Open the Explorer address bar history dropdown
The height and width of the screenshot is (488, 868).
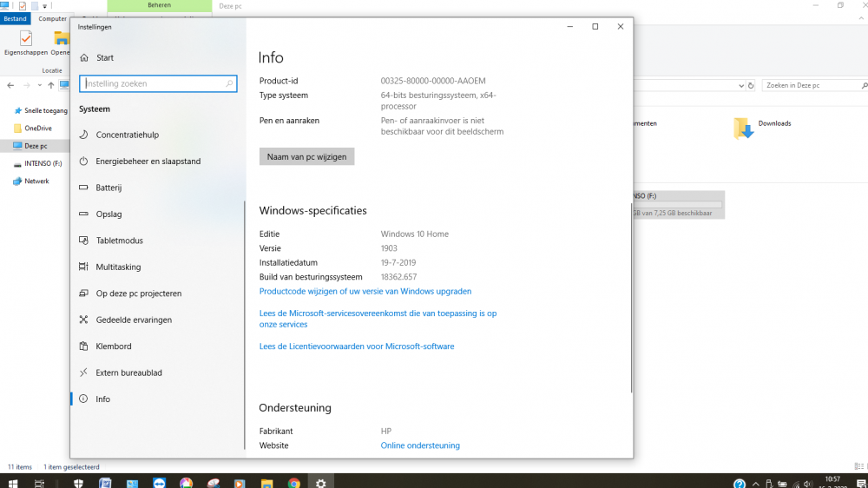tap(740, 85)
